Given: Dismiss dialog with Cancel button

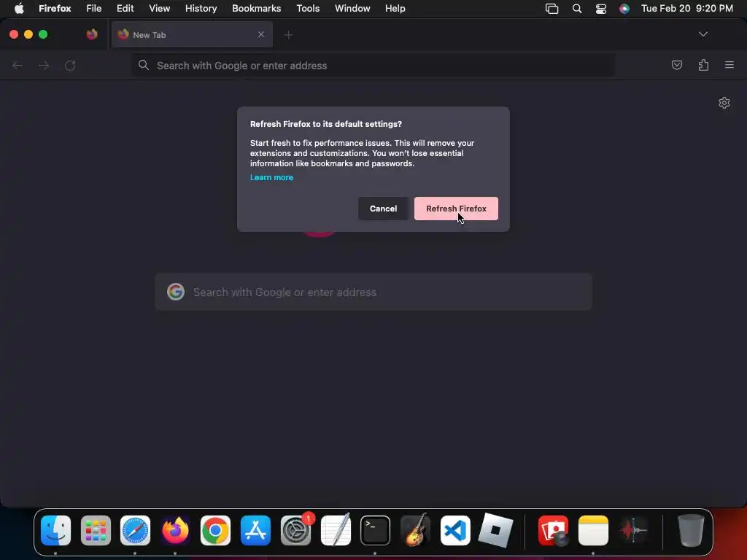Looking at the screenshot, I should click(x=383, y=209).
